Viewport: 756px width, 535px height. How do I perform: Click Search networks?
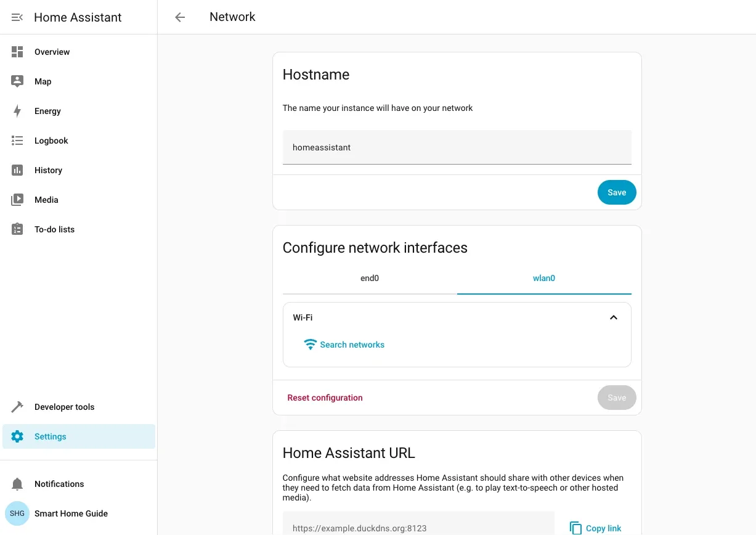[352, 345]
